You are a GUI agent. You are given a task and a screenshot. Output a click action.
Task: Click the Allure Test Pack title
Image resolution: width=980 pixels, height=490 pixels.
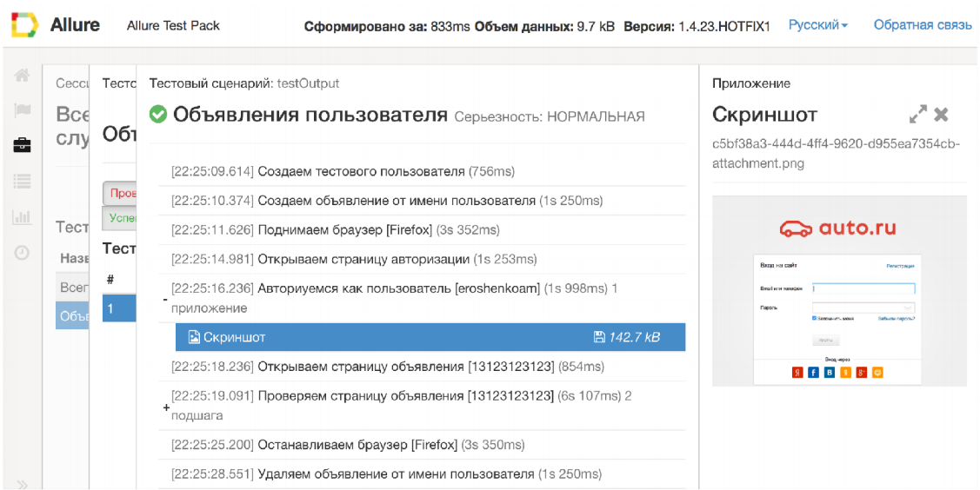pos(173,25)
